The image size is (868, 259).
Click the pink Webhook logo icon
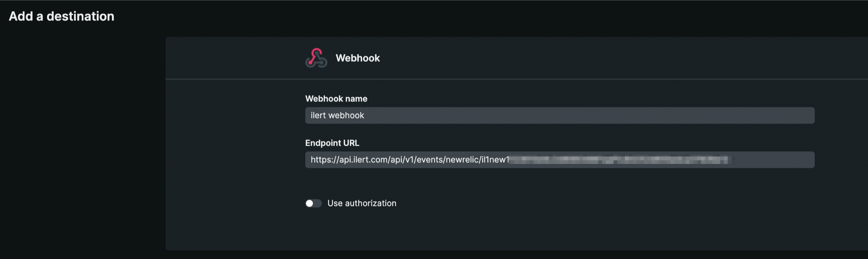pos(316,58)
